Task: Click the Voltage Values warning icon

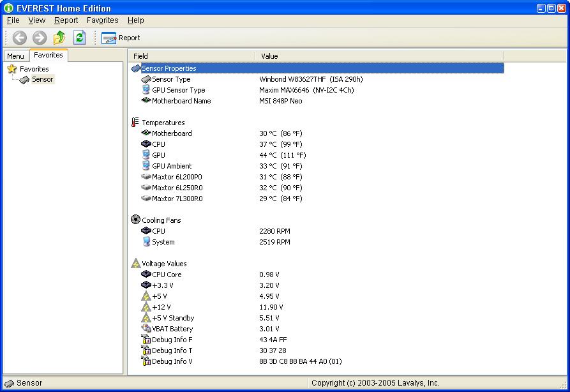Action: point(136,263)
